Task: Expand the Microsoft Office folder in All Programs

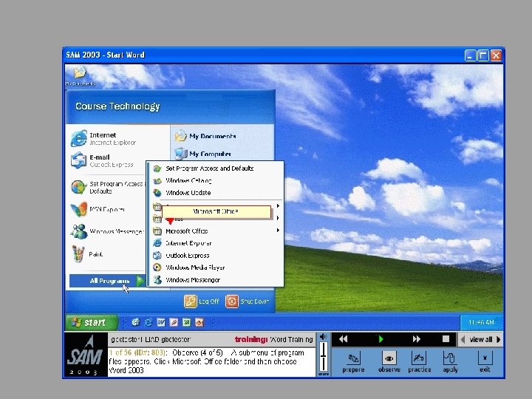Action: coord(215,231)
